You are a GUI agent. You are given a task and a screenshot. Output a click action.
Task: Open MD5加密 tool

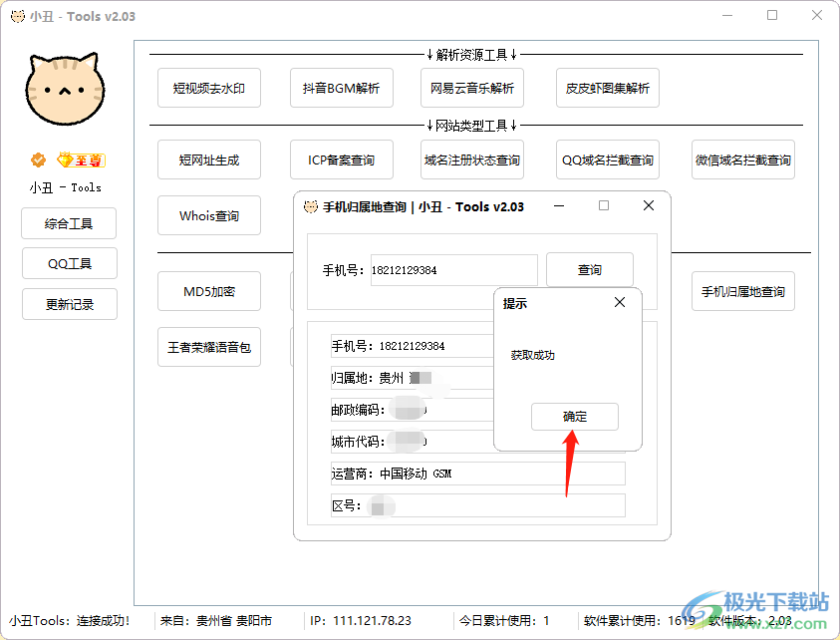[209, 291]
